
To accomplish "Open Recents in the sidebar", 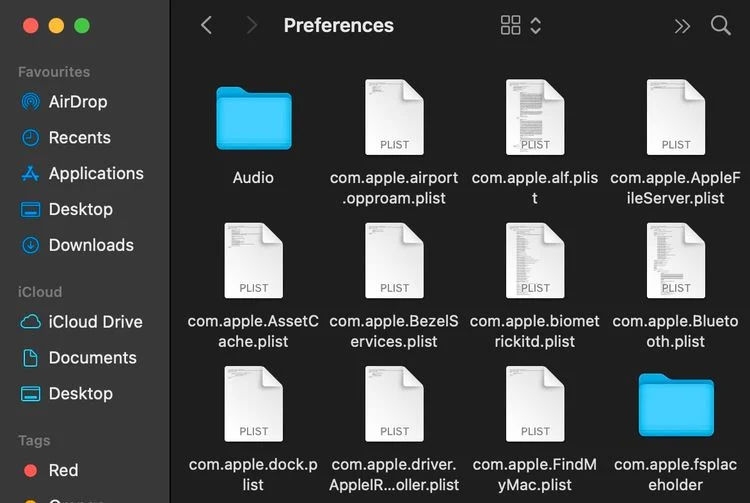I will pyautogui.click(x=79, y=138).
